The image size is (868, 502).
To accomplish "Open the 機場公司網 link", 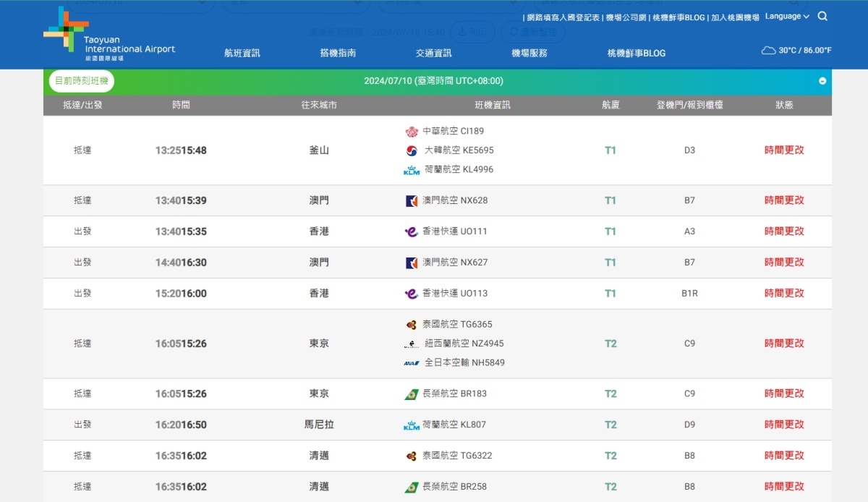I will coord(626,17).
